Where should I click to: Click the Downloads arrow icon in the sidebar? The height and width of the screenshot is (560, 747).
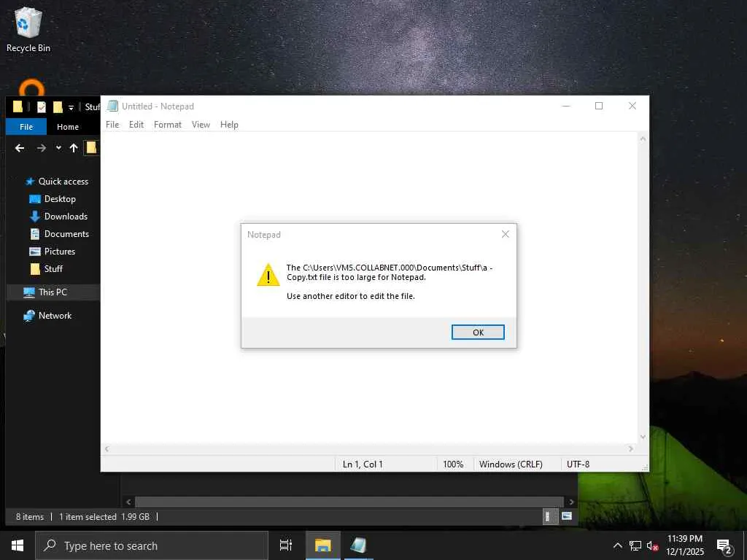point(35,216)
